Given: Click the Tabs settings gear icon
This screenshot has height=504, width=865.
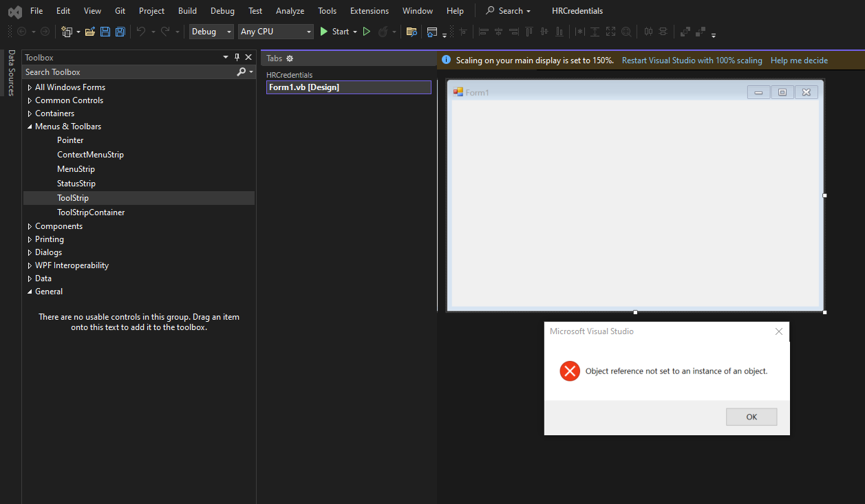Looking at the screenshot, I should click(x=290, y=58).
